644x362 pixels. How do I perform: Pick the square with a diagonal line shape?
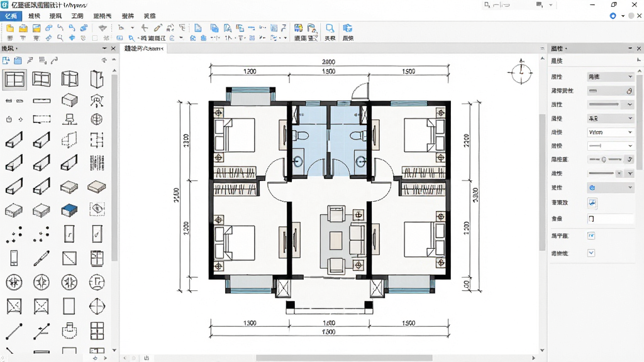69,258
